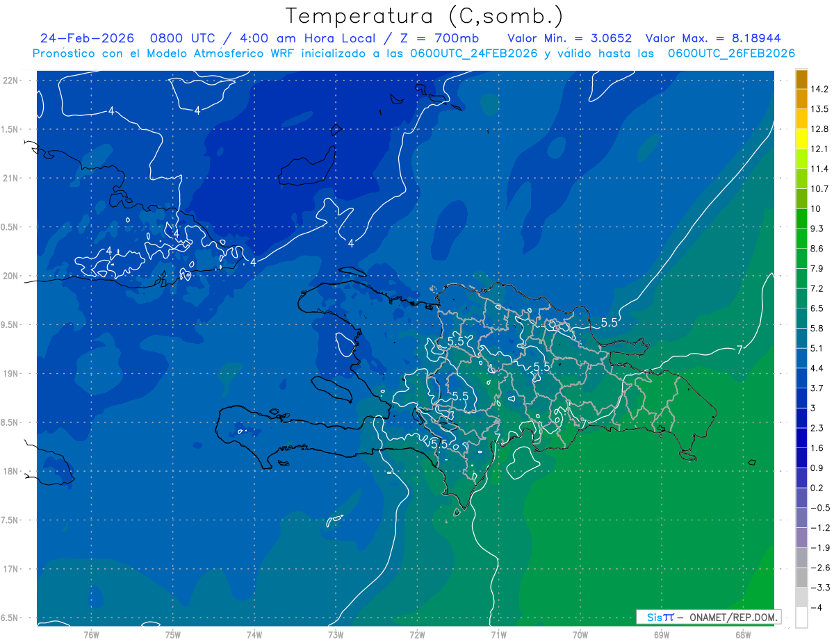Click the dark blue 1.6 colorbar segment

(x=801, y=438)
